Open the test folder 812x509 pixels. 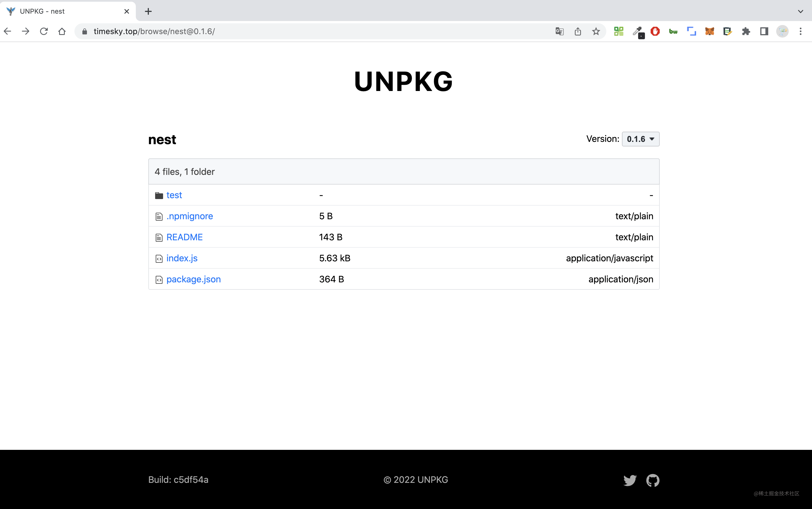(x=174, y=195)
